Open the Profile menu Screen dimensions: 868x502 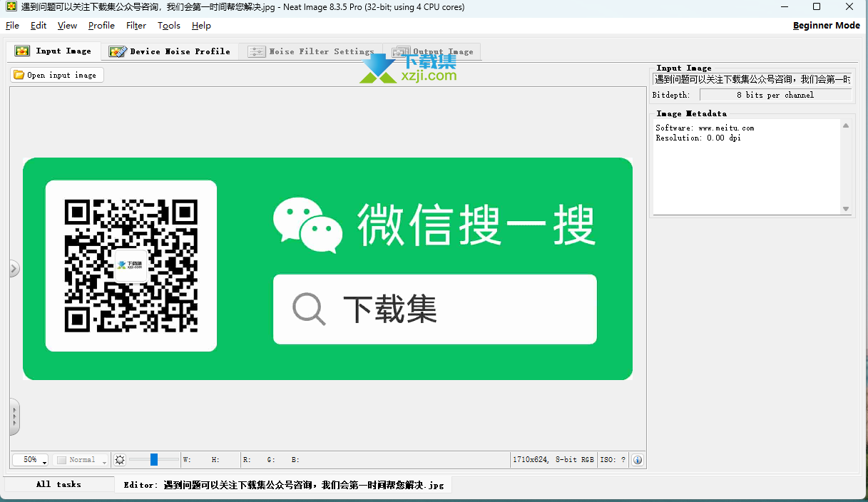click(x=101, y=25)
